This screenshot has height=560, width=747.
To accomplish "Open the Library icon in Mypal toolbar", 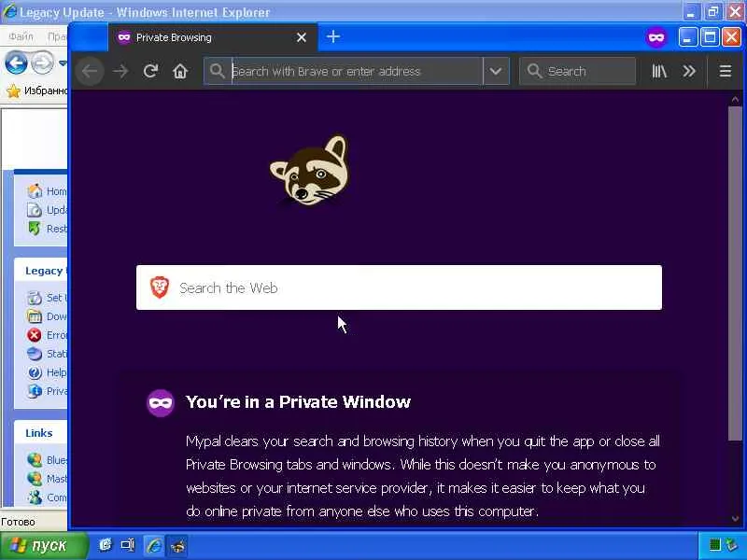I will tap(659, 72).
